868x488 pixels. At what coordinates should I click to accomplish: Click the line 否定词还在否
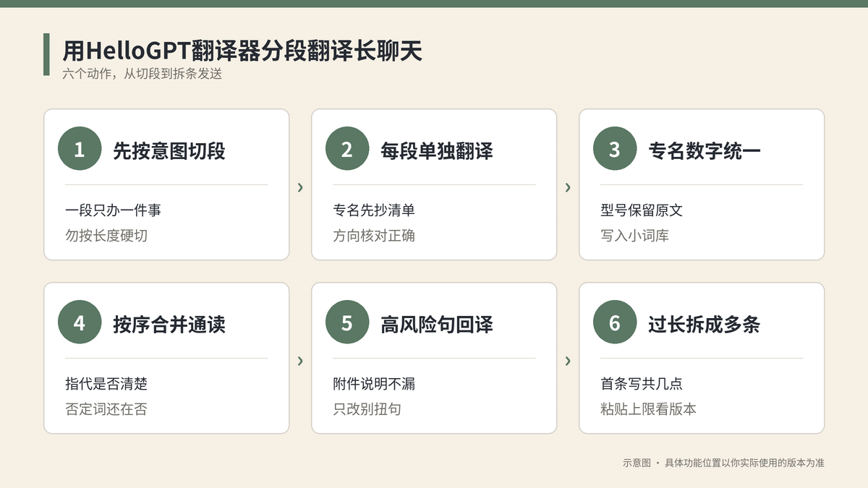(x=106, y=409)
